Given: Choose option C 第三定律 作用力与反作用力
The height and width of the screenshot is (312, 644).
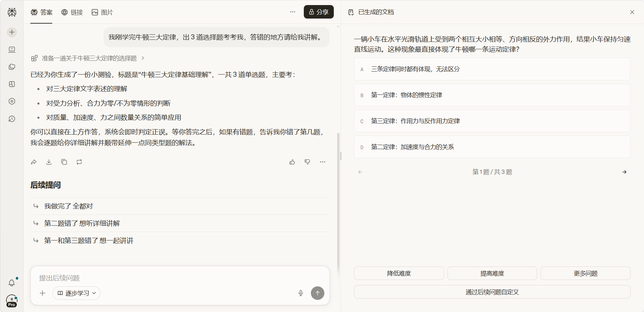Looking at the screenshot, I should point(492,121).
